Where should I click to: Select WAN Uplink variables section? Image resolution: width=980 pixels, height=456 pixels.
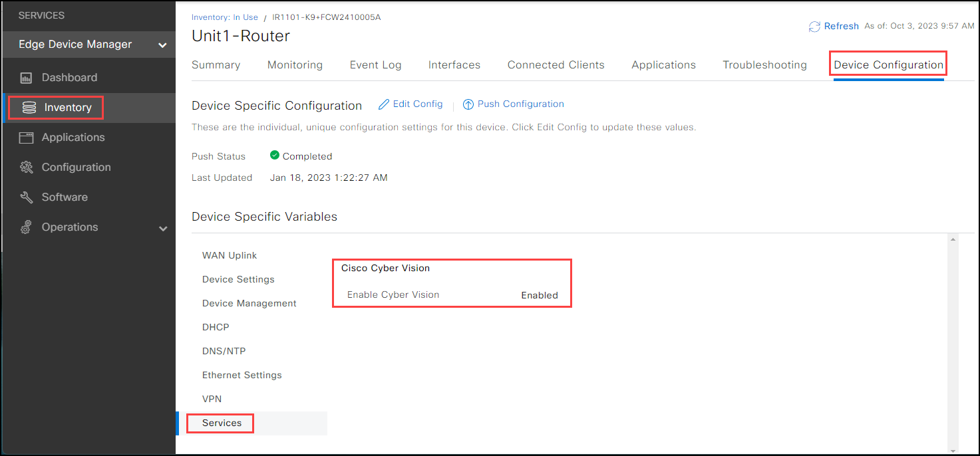click(230, 256)
